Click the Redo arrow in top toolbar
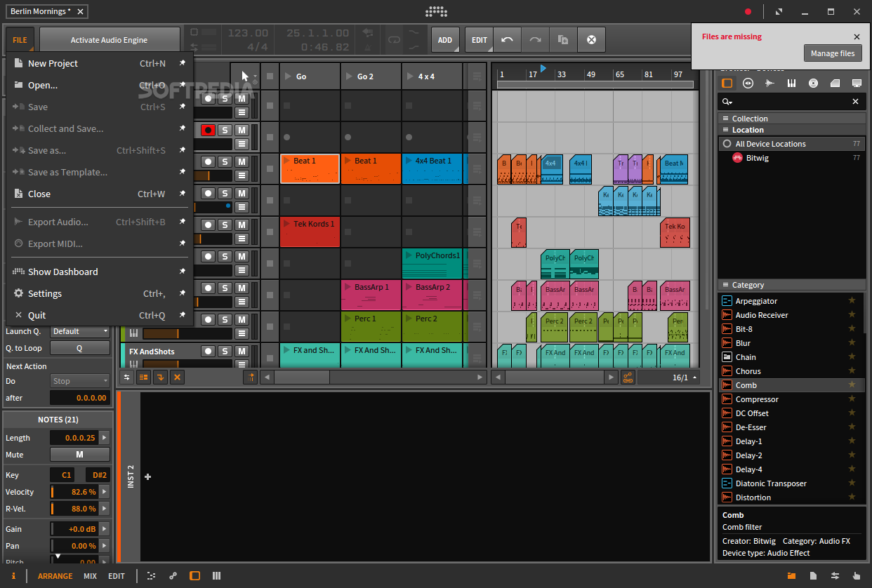Screen dimensions: 872x588 click(x=535, y=40)
